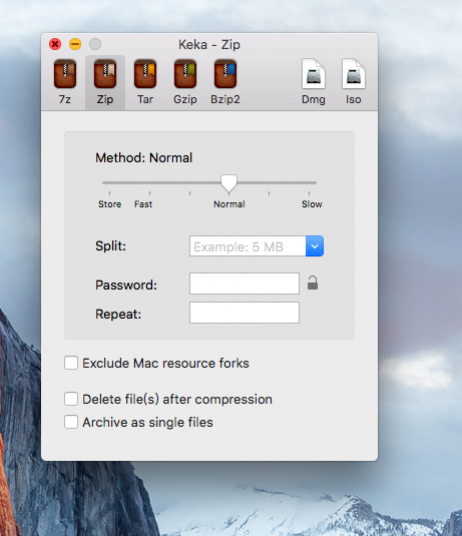Select the Zip format icon
This screenshot has width=462, height=536.
pos(105,74)
